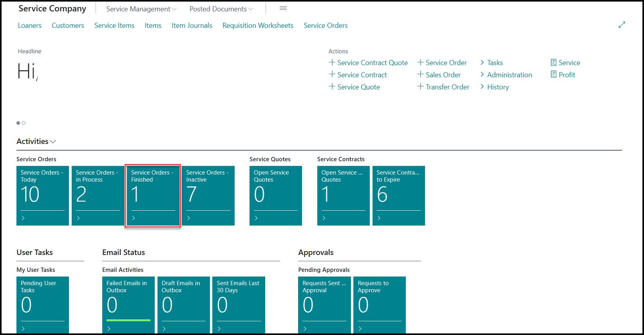Image resolution: width=644 pixels, height=335 pixels.
Task: Click the plus icon beside Service Quote
Action: [332, 87]
